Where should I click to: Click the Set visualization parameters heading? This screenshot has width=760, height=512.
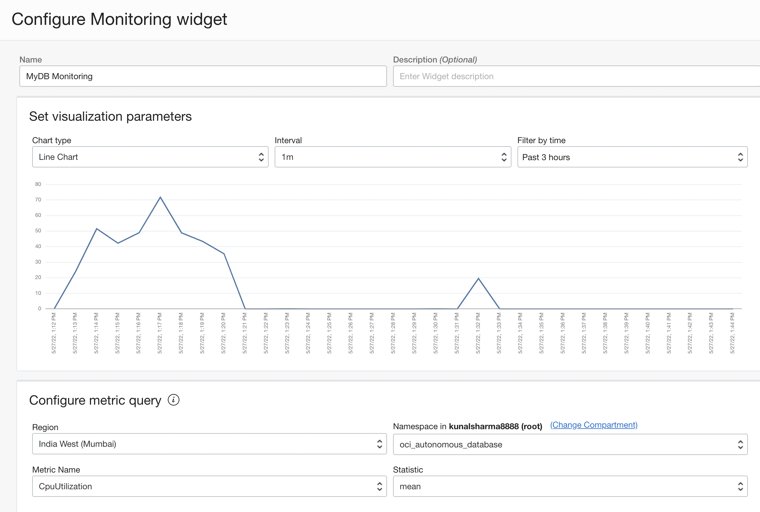click(x=110, y=116)
